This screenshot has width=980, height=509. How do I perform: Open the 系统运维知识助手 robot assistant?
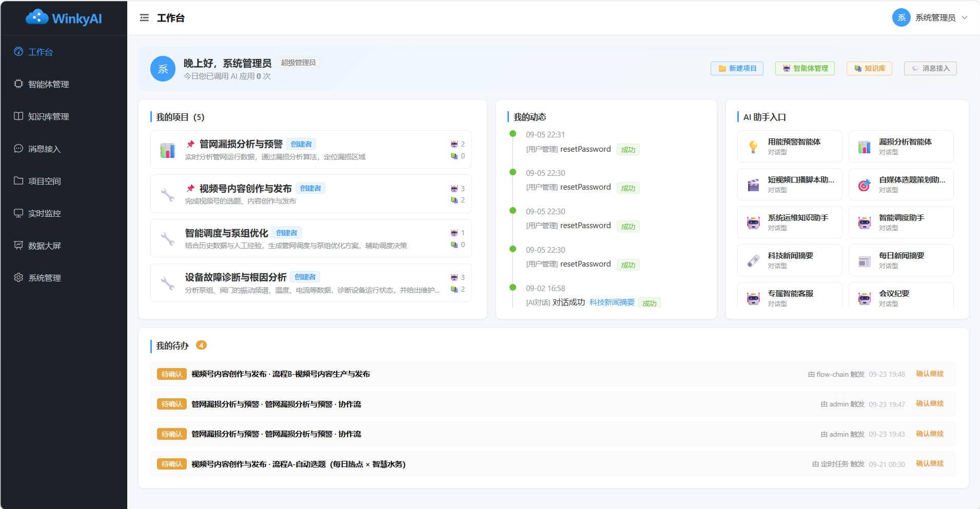(790, 222)
